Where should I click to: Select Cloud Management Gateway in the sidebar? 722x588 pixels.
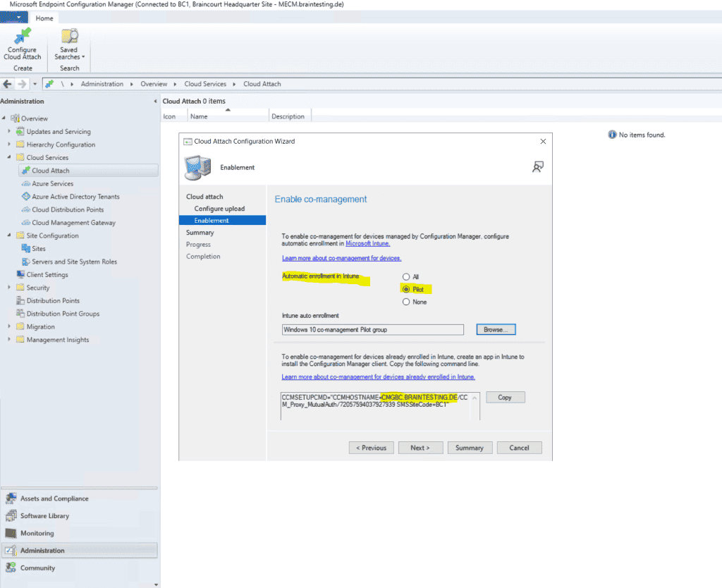pyautogui.click(x=75, y=223)
